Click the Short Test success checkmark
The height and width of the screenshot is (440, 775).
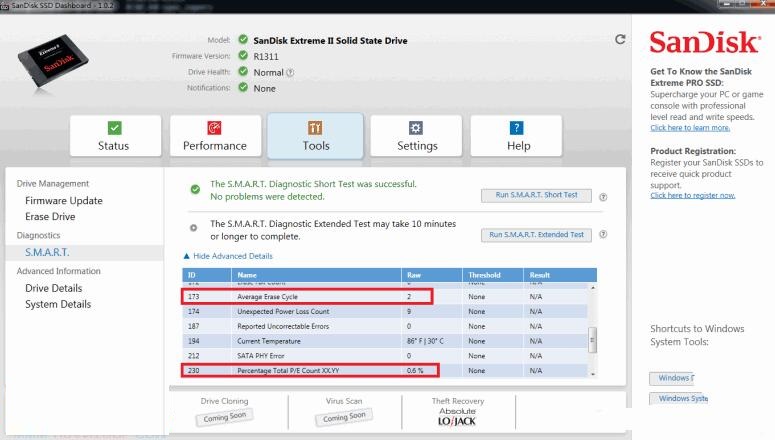(194, 188)
